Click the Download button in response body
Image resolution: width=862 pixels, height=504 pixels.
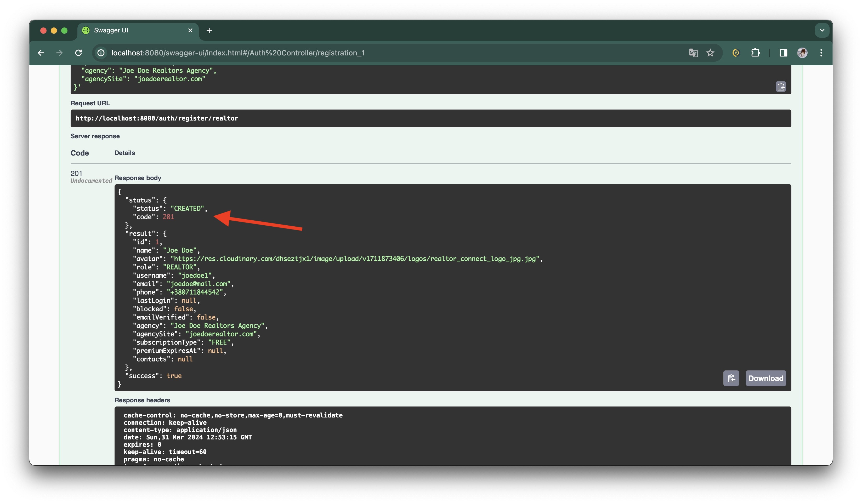click(765, 378)
